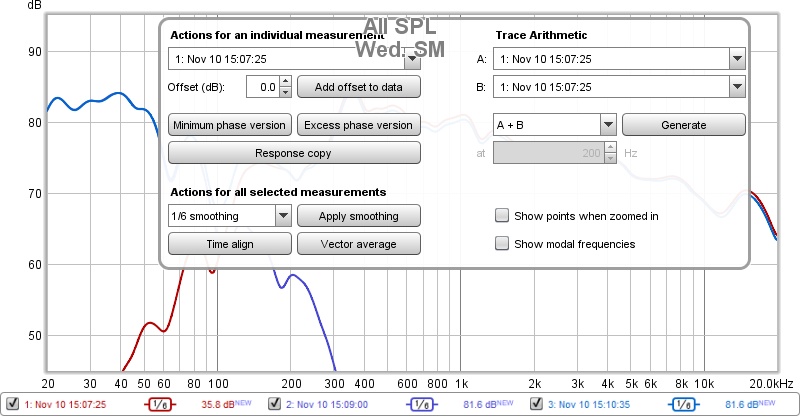Click the disabled 200 Hz frequency field

tap(548, 153)
